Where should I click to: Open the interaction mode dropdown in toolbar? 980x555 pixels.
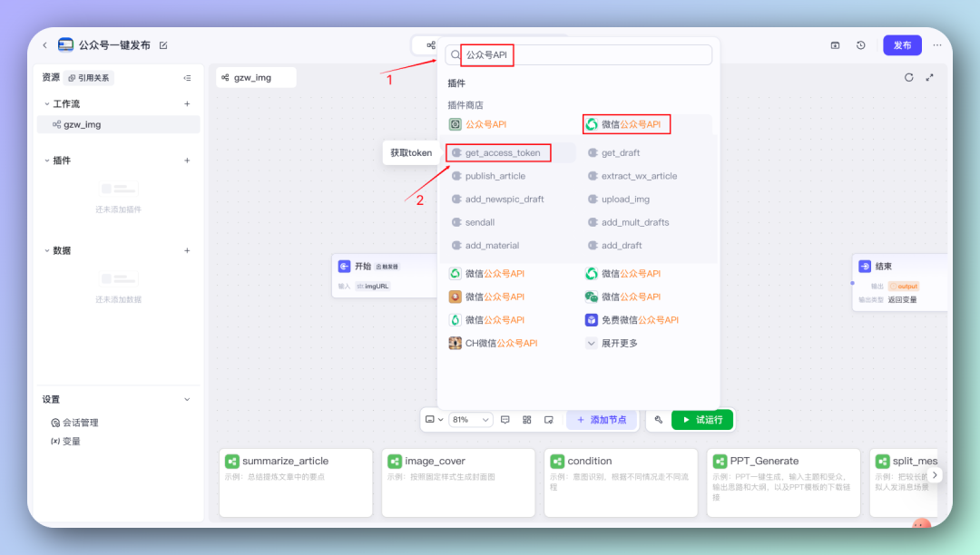(x=435, y=420)
